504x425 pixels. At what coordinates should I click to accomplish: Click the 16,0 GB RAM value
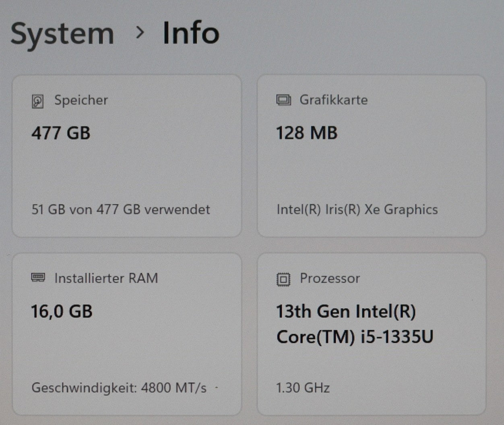[x=62, y=311]
